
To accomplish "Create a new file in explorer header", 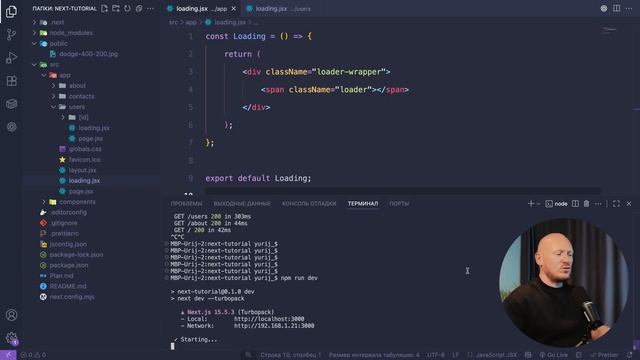I will 104,9.
